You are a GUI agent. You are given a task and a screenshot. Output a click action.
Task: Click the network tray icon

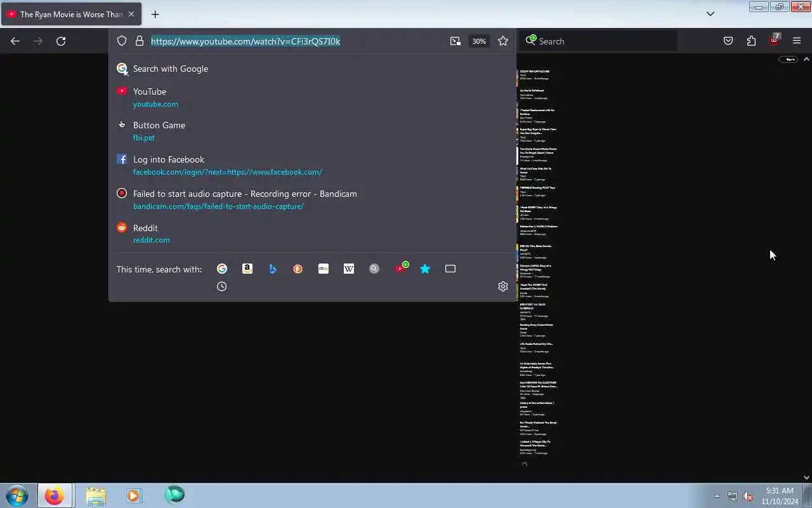(733, 496)
